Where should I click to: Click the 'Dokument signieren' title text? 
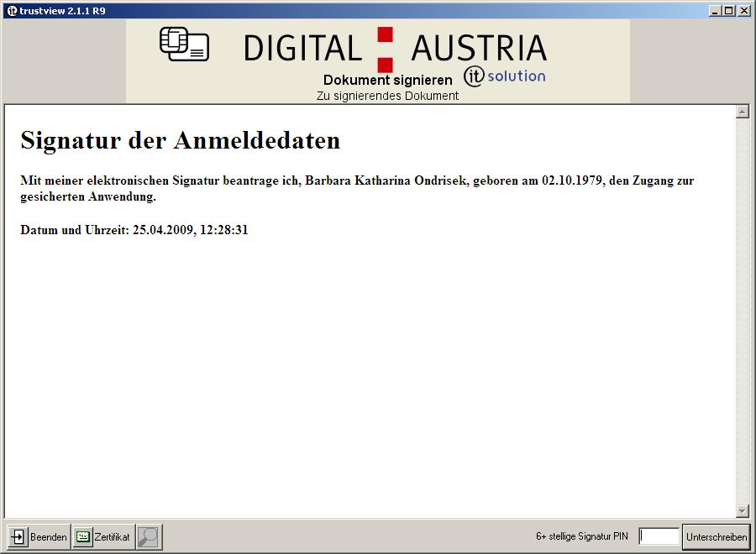(387, 80)
